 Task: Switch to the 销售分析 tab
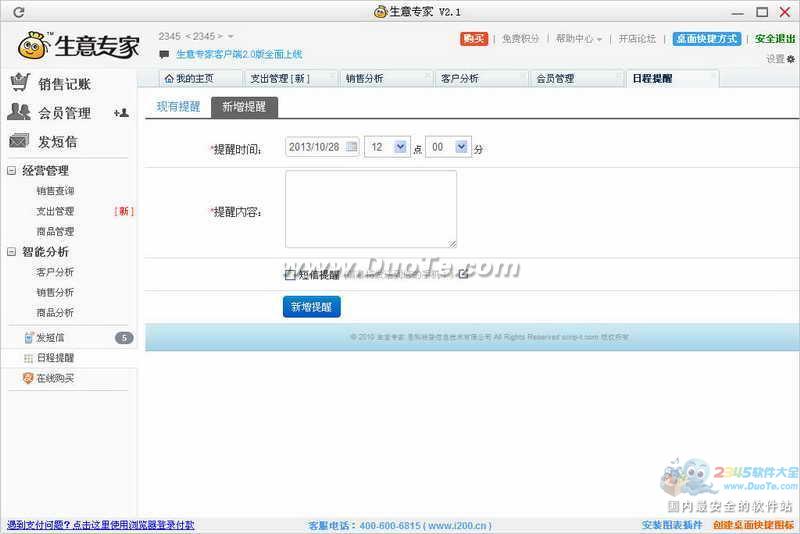coord(386,79)
